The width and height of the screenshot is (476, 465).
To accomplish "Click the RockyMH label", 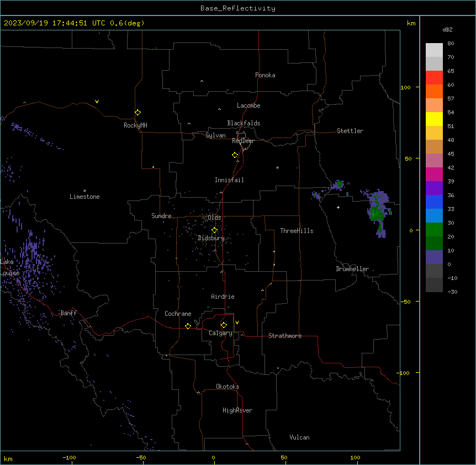I will tap(135, 125).
